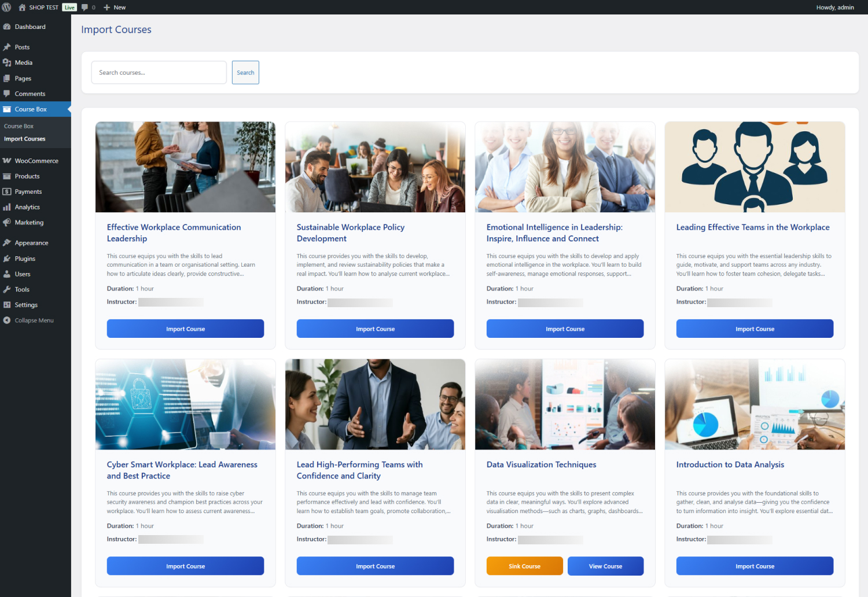Click the SHOP TEST site name
Screen dimensions: 868x597
click(44, 8)
